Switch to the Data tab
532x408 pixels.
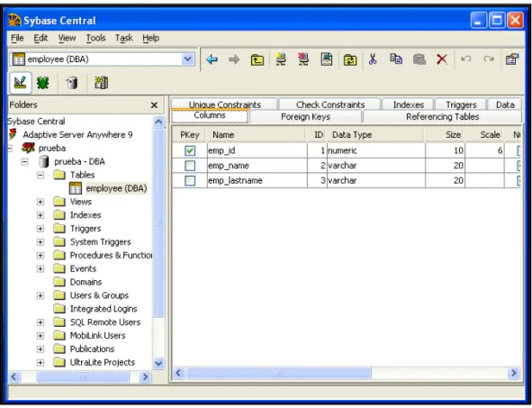tap(505, 104)
